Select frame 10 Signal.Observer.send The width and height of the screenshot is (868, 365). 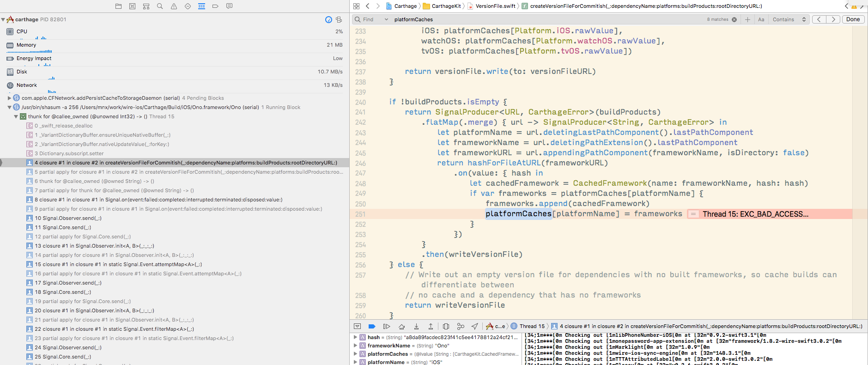pyautogui.click(x=175, y=218)
